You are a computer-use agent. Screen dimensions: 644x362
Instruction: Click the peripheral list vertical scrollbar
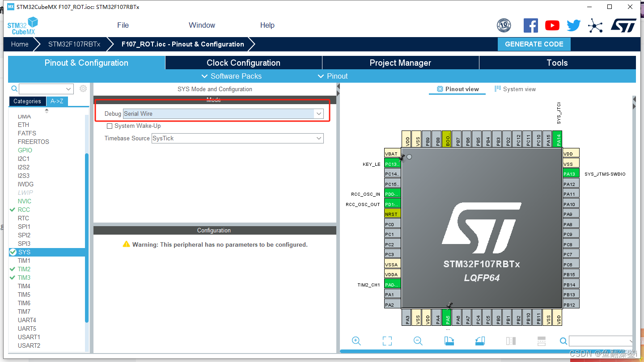(87, 238)
